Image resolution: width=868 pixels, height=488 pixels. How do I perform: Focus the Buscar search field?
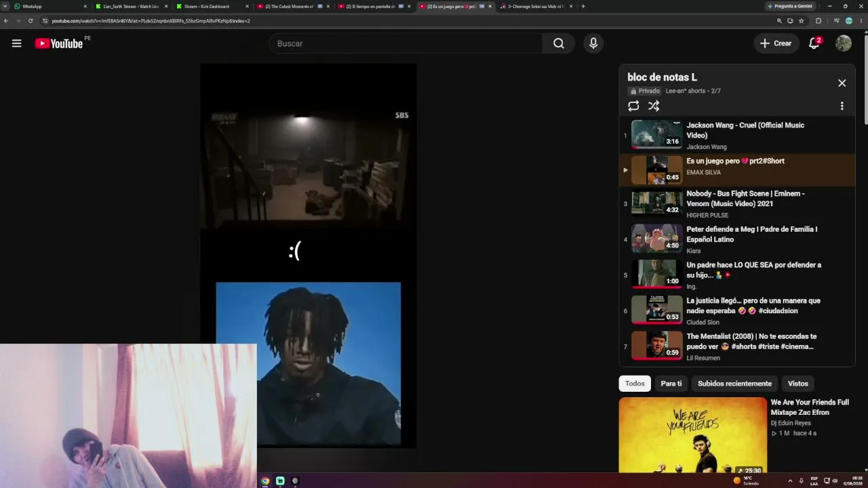tap(406, 43)
